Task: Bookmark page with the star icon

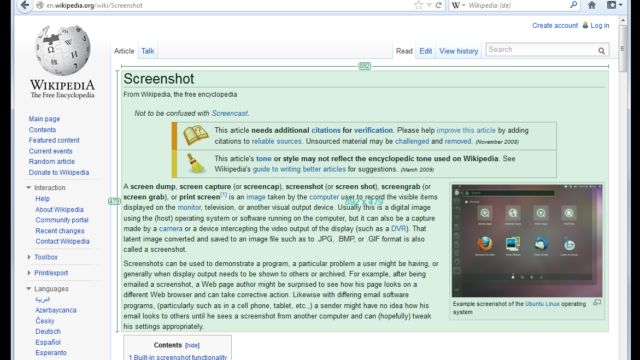Action: pyautogui.click(x=418, y=5)
